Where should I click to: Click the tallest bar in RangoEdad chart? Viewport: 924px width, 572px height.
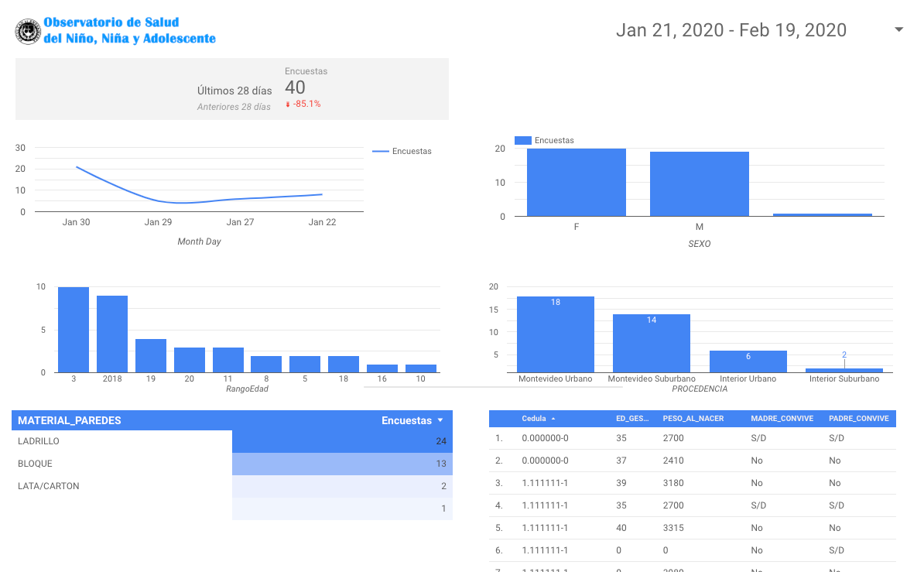[74, 330]
